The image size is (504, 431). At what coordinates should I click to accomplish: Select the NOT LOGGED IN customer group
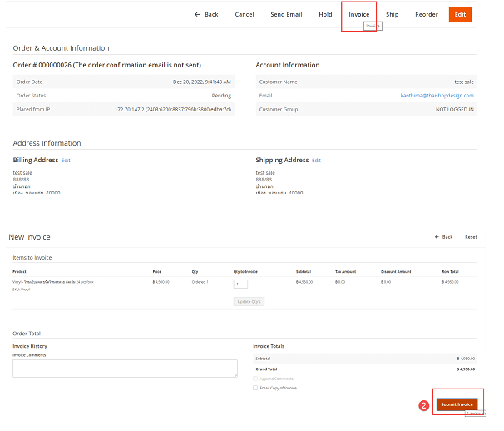[x=454, y=110]
